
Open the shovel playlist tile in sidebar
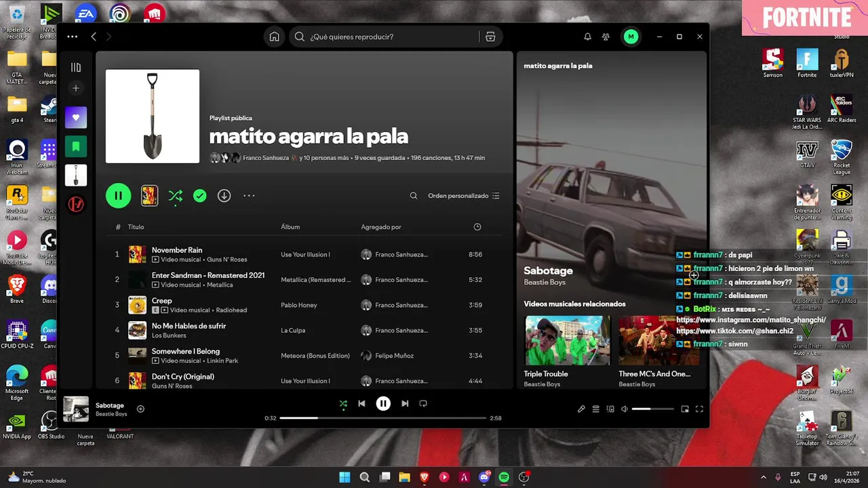tap(76, 175)
